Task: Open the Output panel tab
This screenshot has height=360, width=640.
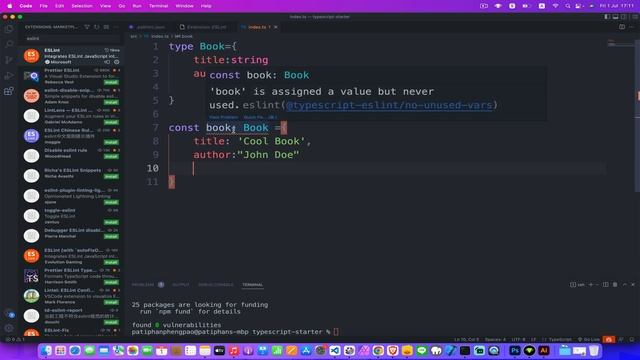Action: coord(180,284)
